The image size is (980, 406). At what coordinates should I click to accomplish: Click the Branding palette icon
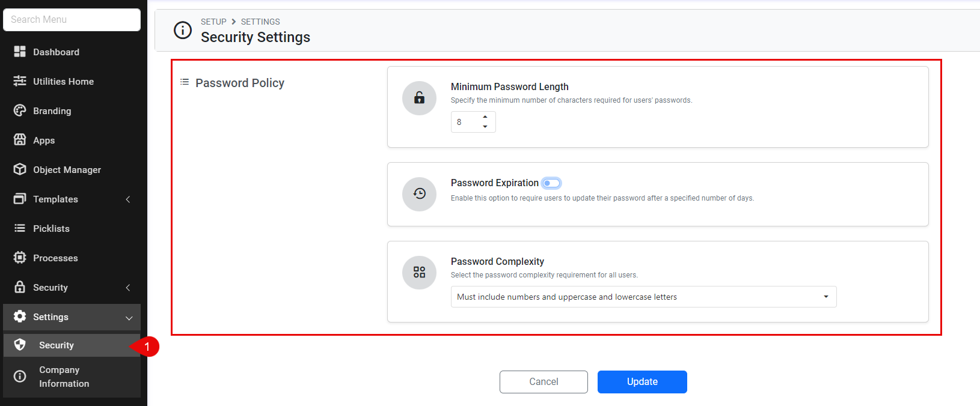[x=20, y=111]
